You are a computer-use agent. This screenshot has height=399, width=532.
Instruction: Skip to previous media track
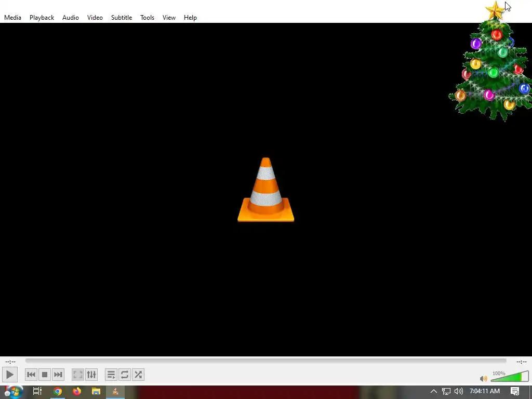[x=31, y=375]
